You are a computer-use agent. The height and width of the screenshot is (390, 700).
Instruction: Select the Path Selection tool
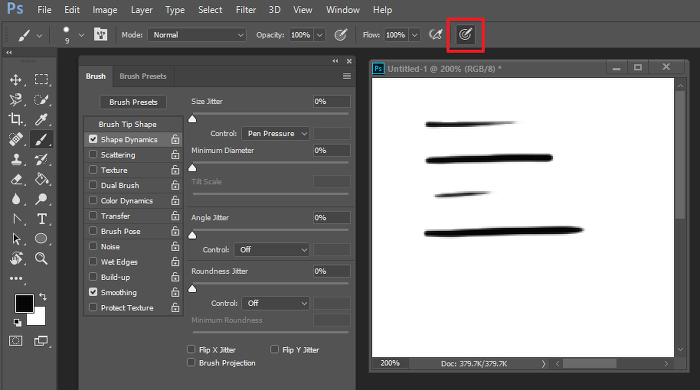click(x=17, y=239)
